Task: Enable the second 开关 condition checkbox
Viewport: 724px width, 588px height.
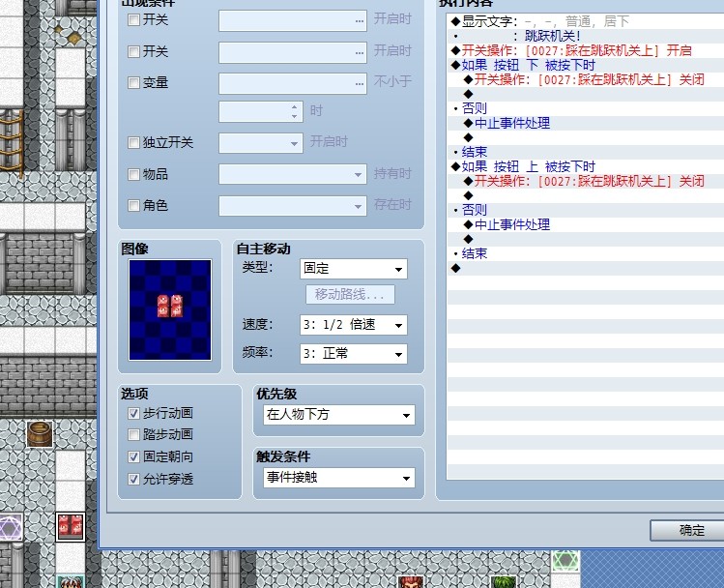Action: point(133,51)
